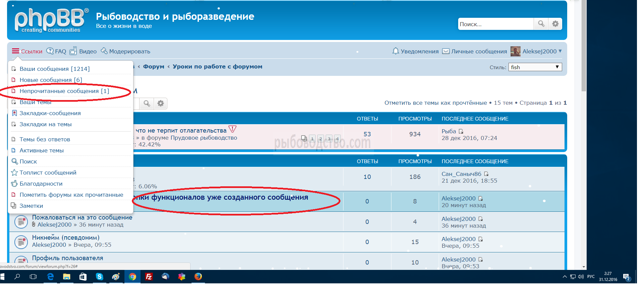The height and width of the screenshot is (284, 644).
Task: Click Отметить все темы как прочтённые
Action: 435,103
